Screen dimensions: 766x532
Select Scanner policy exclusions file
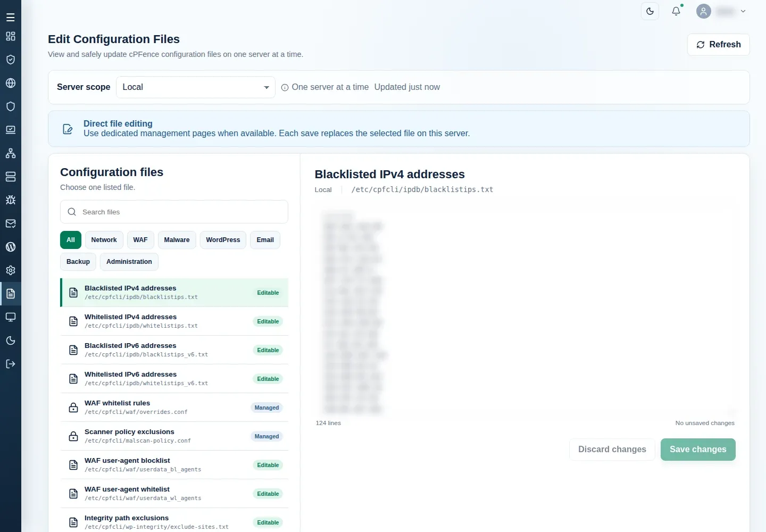point(174,436)
